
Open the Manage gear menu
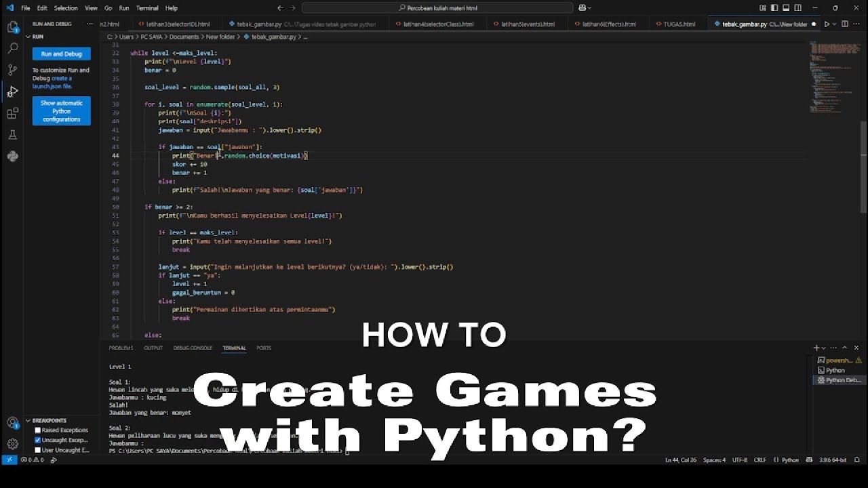(x=12, y=444)
